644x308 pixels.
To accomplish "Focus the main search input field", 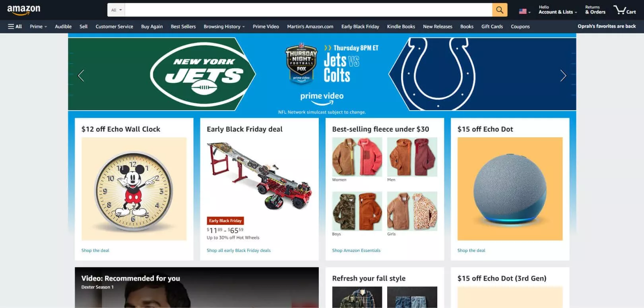I will coord(308,10).
